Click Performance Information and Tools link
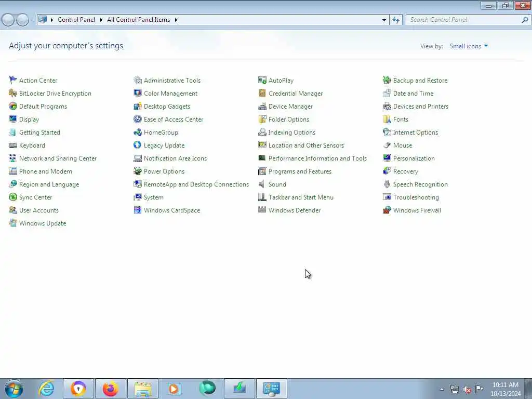The image size is (532, 399). click(317, 158)
